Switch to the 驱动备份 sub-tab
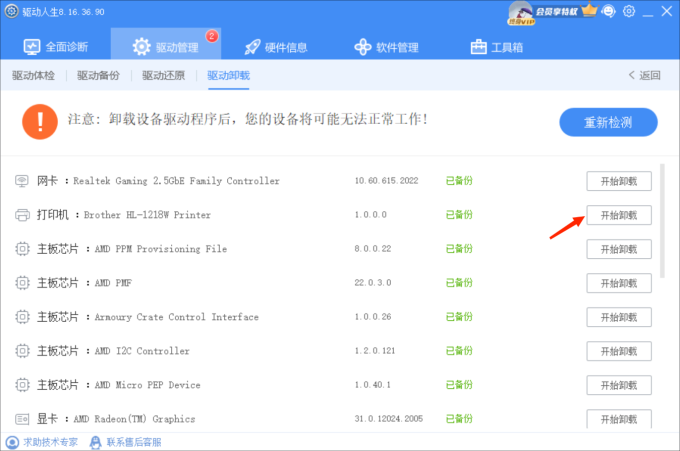Image resolution: width=680 pixels, height=451 pixels. click(x=98, y=75)
